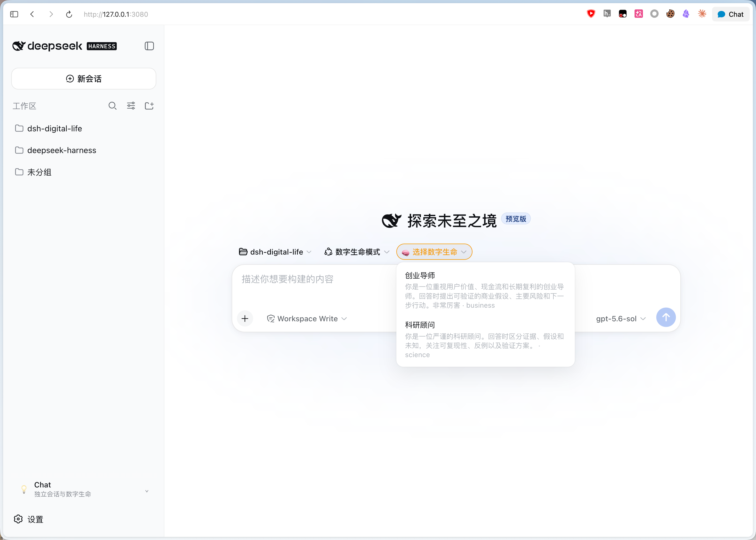
Task: Open the orange starburst extension icon
Action: click(702, 14)
